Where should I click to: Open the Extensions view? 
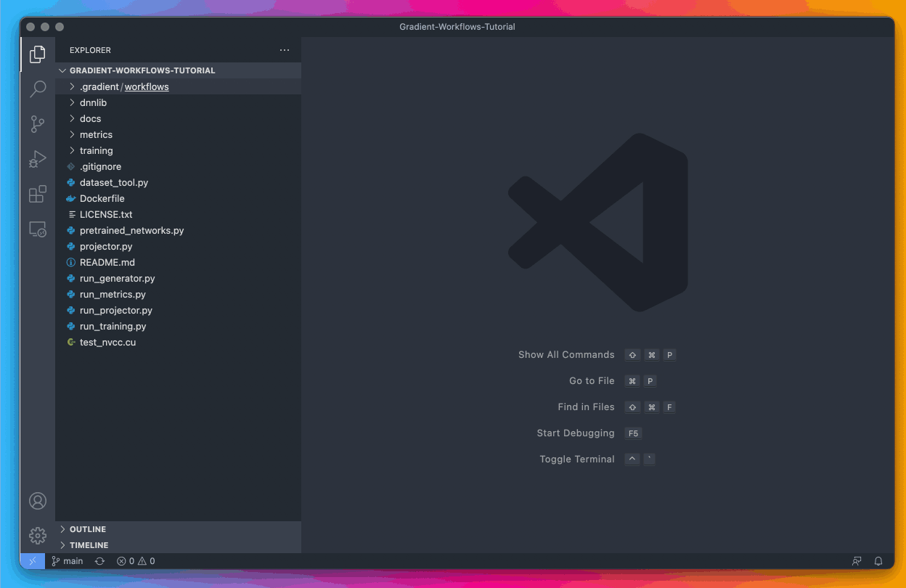pyautogui.click(x=38, y=194)
